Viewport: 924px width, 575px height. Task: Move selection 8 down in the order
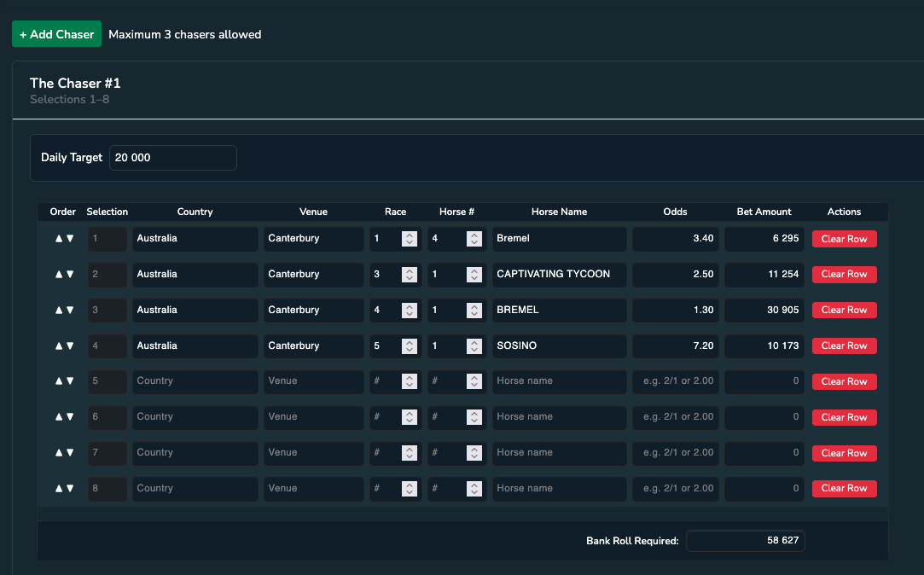coord(69,489)
